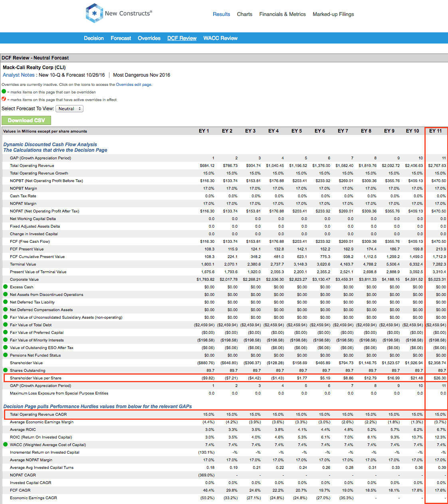Click green override dot for Net Assets from Discontinued Operations
Screen dimensions: 448x504
tap(6, 294)
